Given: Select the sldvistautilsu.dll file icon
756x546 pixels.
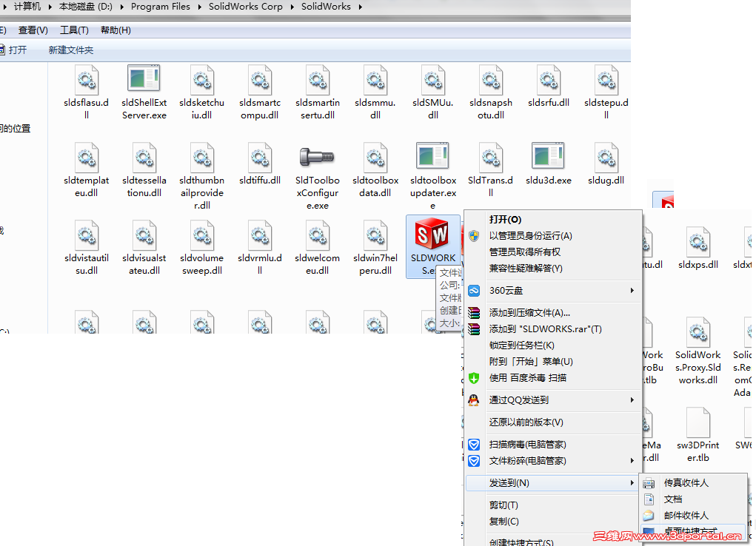Looking at the screenshot, I should click(x=87, y=235).
